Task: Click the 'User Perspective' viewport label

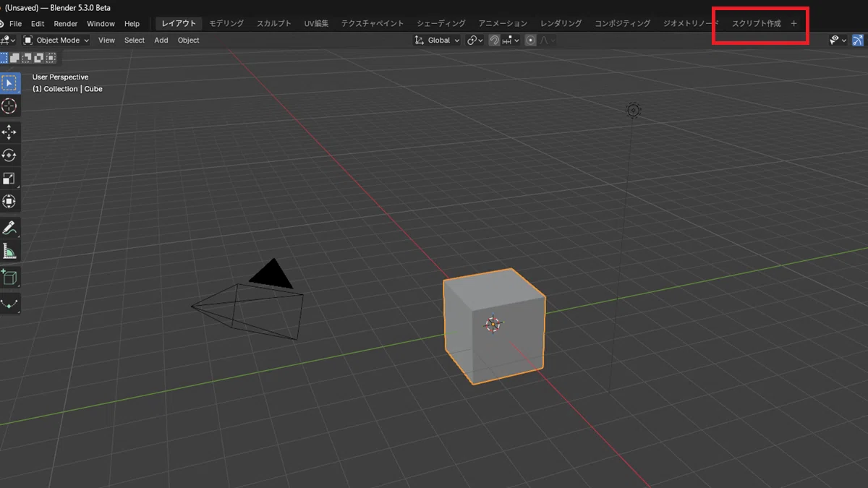Action: pyautogui.click(x=60, y=77)
